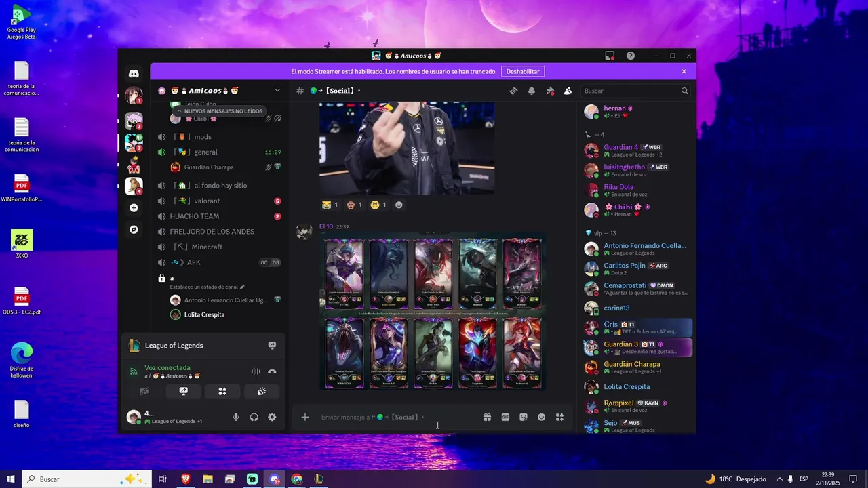Share your screen in voice panel

click(x=183, y=391)
